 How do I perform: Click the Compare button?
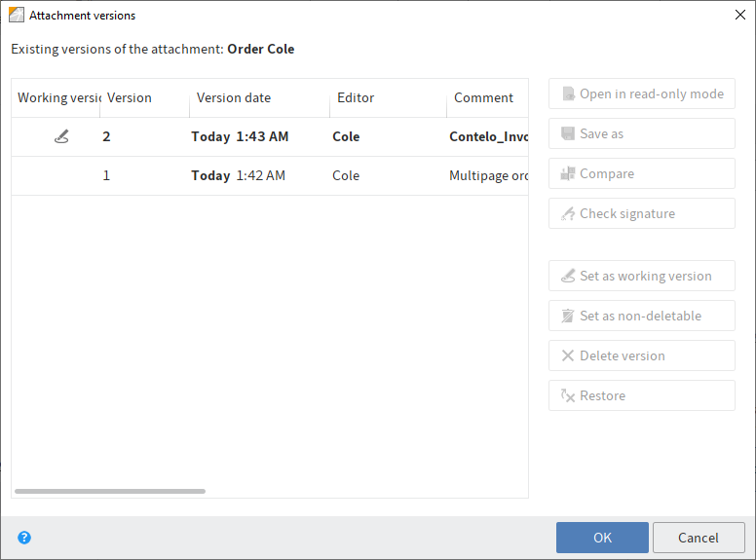642,173
